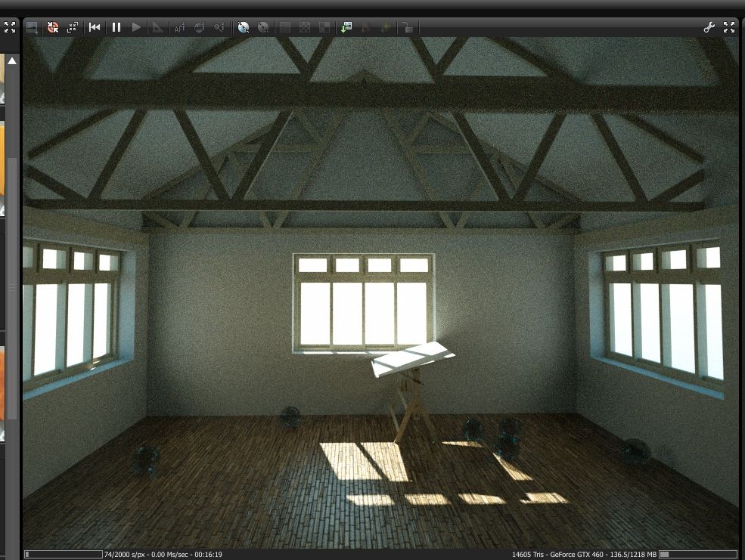Click the '74/2000 s/px' render status text
The width and height of the screenshot is (745, 560).
(125, 554)
